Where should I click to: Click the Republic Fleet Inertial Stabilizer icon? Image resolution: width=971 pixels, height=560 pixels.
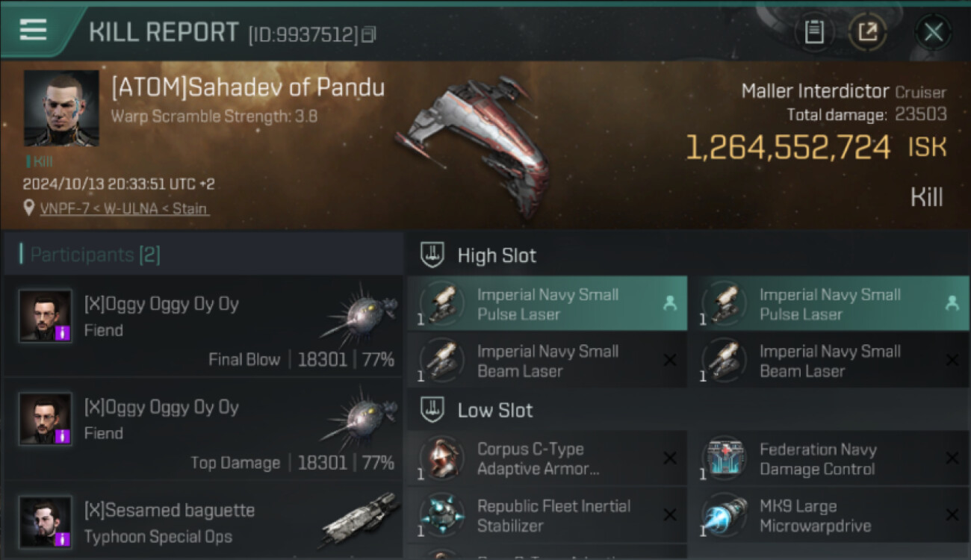tap(442, 515)
